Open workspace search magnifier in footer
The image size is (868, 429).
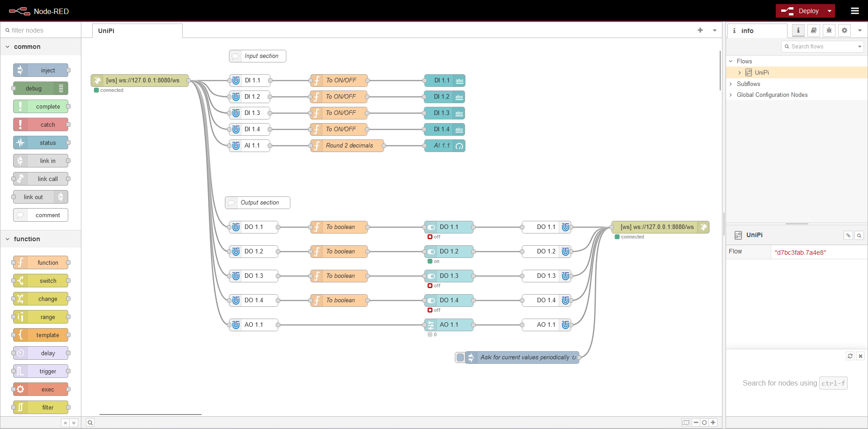(90, 423)
